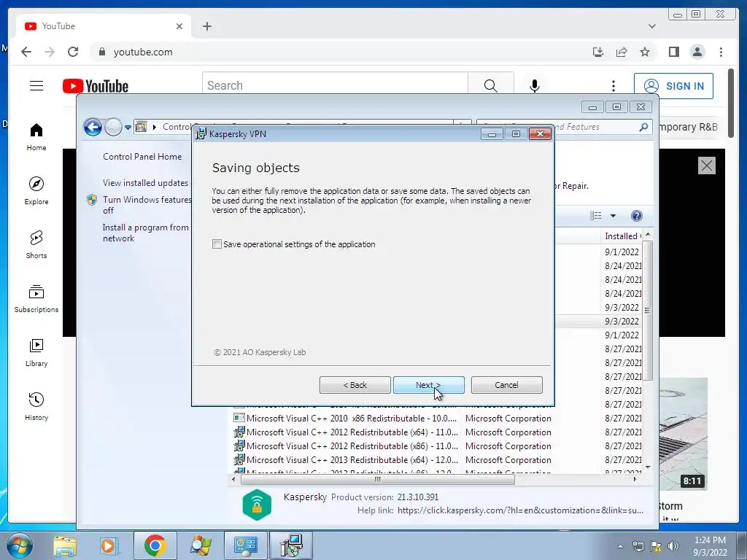Switch to Kaspersky installer taskbar button
The image size is (747, 560).
tap(291, 545)
